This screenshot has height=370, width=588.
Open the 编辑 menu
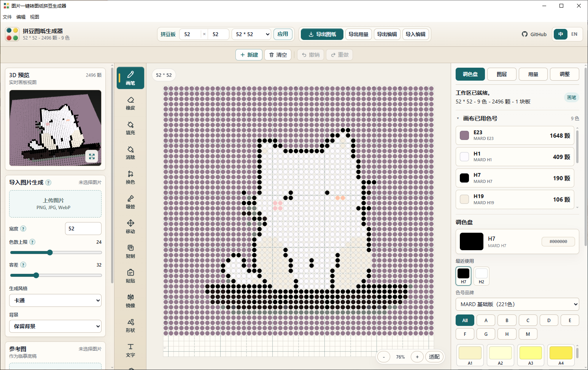(x=21, y=17)
